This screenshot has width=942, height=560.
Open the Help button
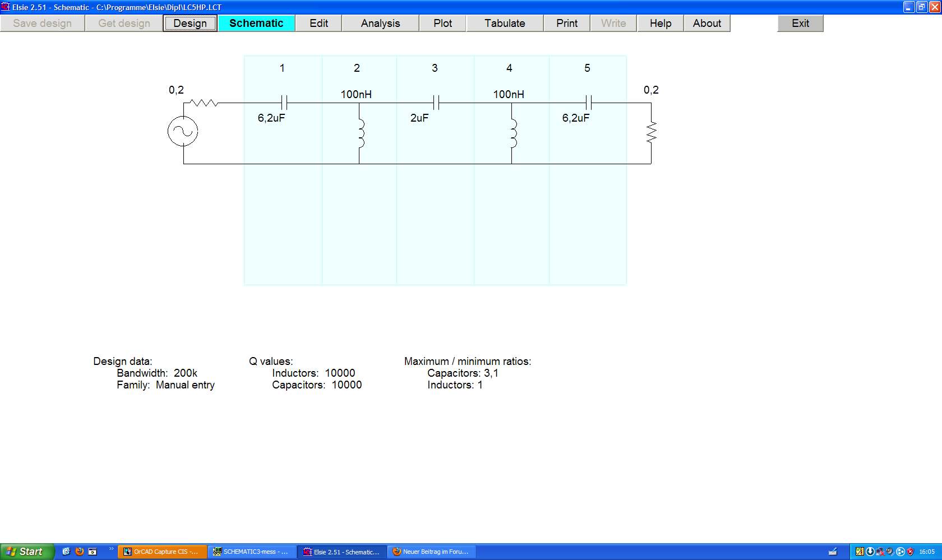tap(661, 23)
